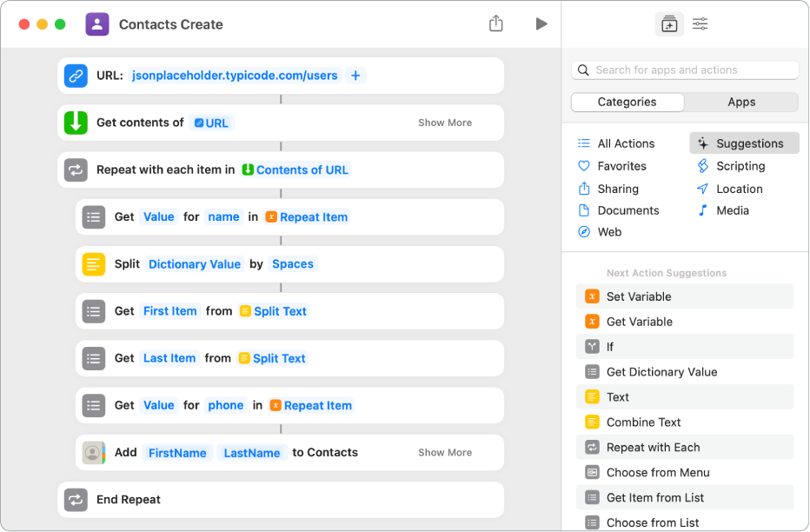Click the Share icon in the toolbar
Viewport: 810px width, 532px height.
pos(496,23)
